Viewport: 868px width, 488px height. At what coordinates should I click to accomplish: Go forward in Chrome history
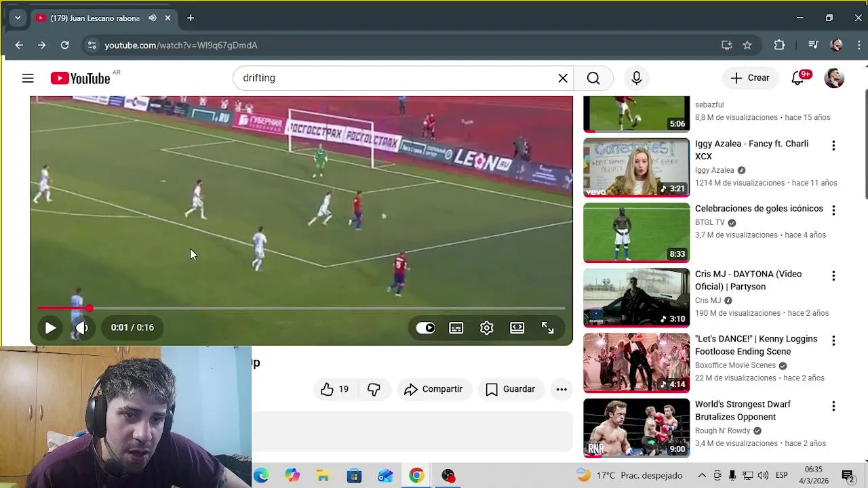coord(42,45)
